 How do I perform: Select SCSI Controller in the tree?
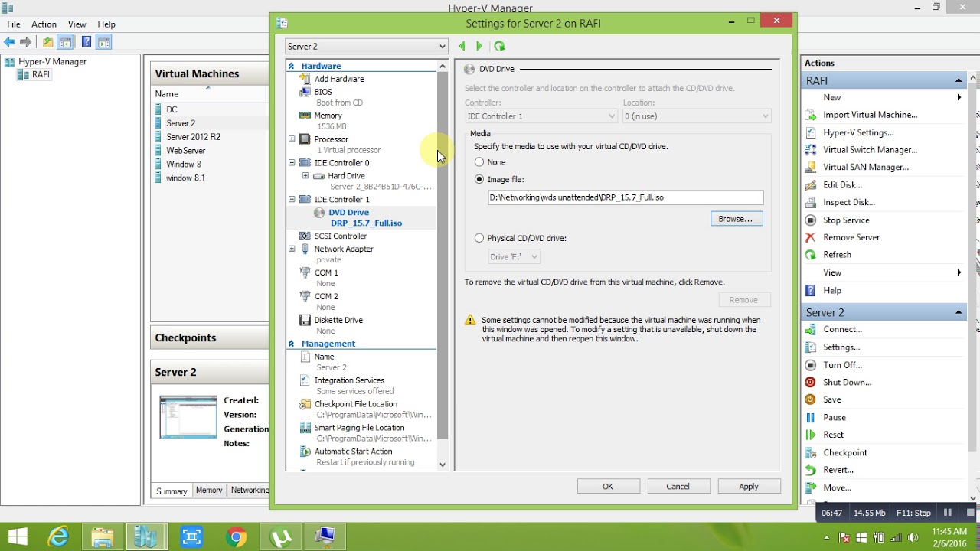[340, 236]
